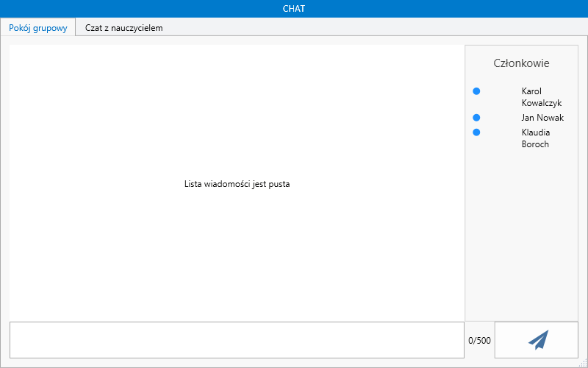The width and height of the screenshot is (588, 368).
Task: Click the Członkowie header
Action: click(521, 63)
